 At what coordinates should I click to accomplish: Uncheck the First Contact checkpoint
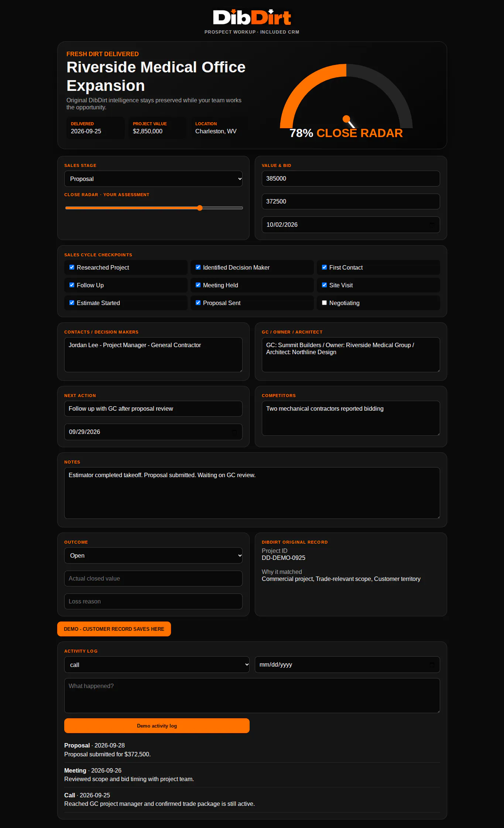324,267
